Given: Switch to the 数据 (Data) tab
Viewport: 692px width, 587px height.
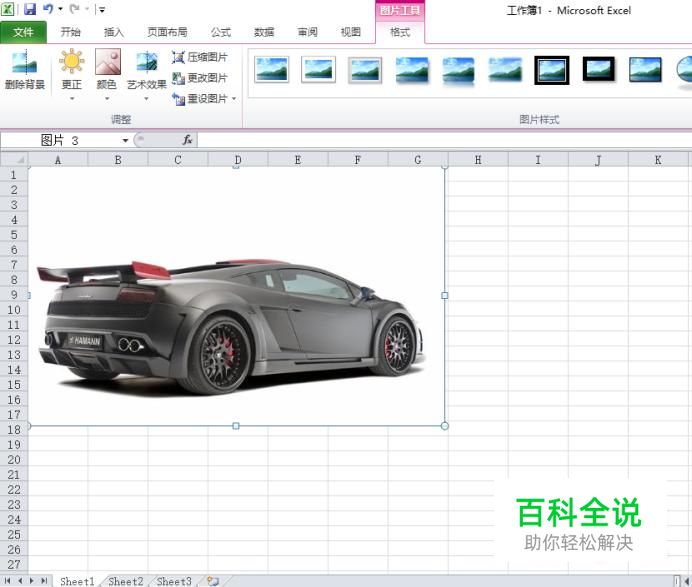Looking at the screenshot, I should (264, 32).
